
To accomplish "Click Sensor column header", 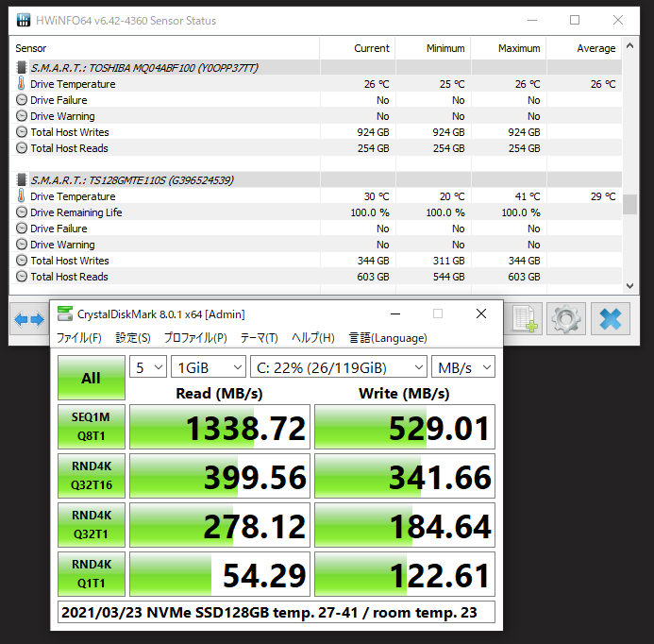I will click(164, 48).
